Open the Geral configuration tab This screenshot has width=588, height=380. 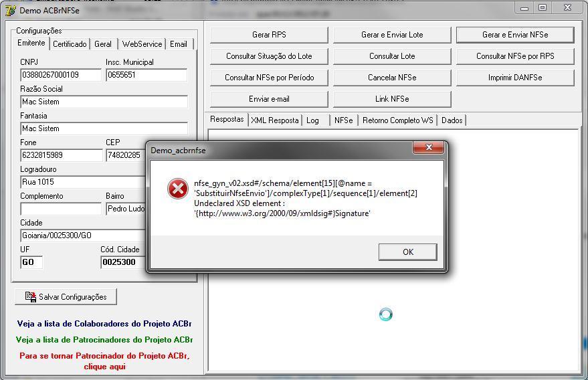103,44
